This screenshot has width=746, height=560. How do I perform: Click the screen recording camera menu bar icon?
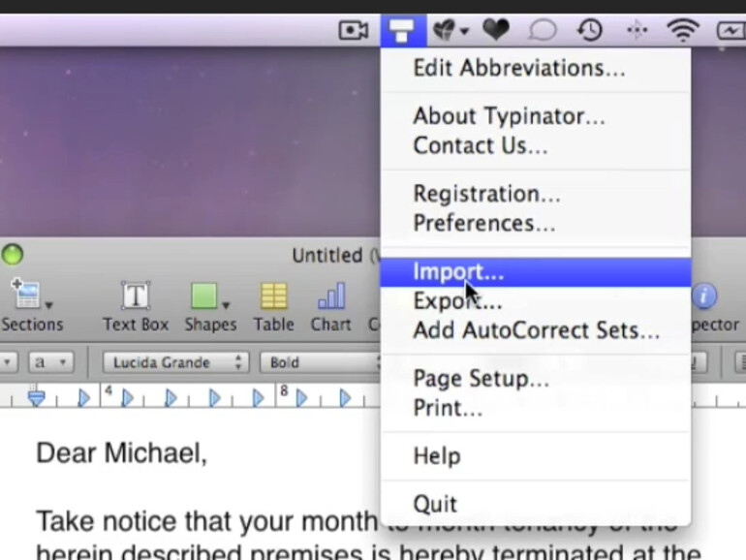click(353, 30)
